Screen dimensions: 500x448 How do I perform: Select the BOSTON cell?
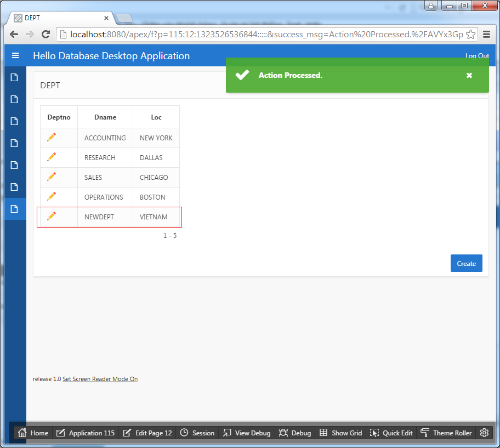point(156,197)
